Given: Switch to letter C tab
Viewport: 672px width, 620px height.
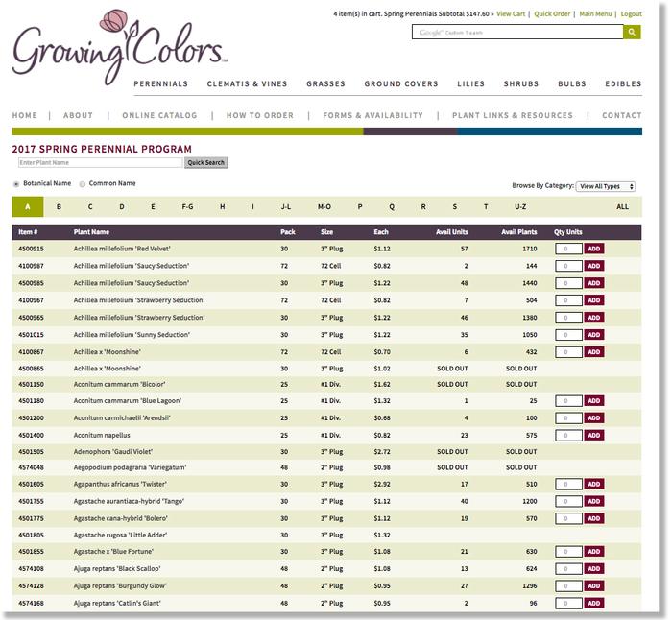Looking at the screenshot, I should (90, 207).
